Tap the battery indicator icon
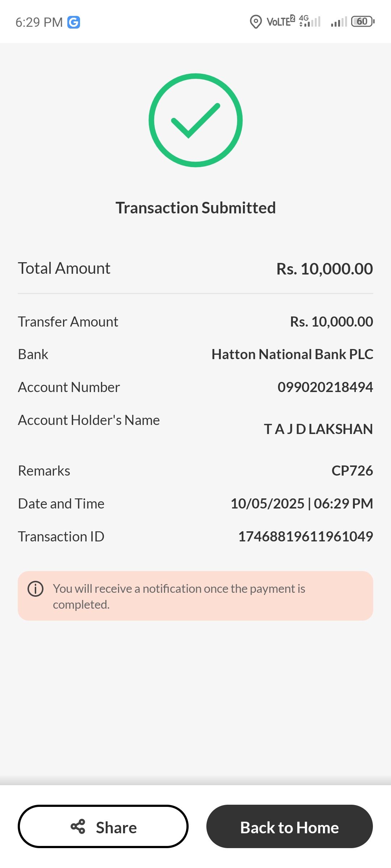The image size is (391, 868). coord(362,22)
